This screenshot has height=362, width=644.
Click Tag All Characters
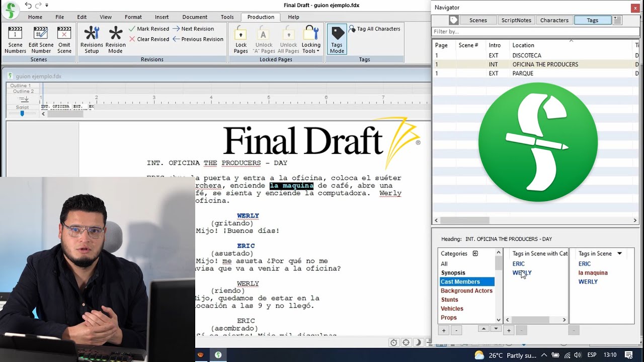point(374,29)
